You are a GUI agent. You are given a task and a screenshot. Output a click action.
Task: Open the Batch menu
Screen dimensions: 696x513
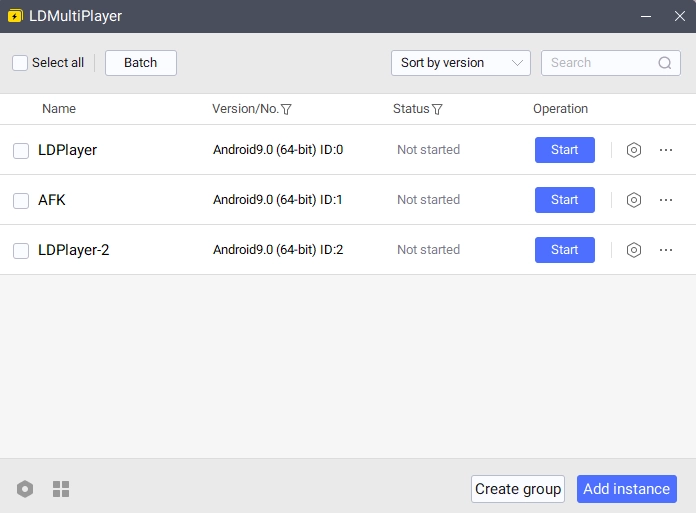(x=140, y=63)
